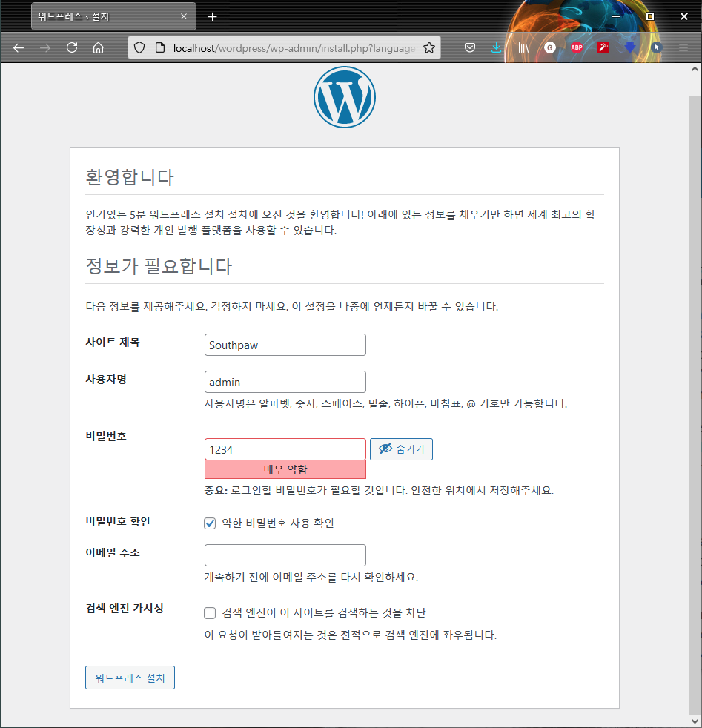702x728 pixels.
Task: Click the 정보가 필요합니다 heading
Action: pyautogui.click(x=159, y=266)
